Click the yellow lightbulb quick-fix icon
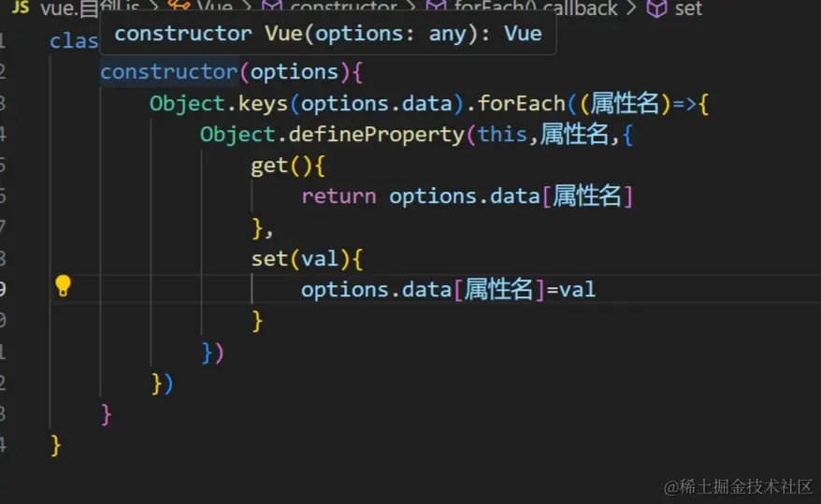The height and width of the screenshot is (504, 821). (x=63, y=286)
